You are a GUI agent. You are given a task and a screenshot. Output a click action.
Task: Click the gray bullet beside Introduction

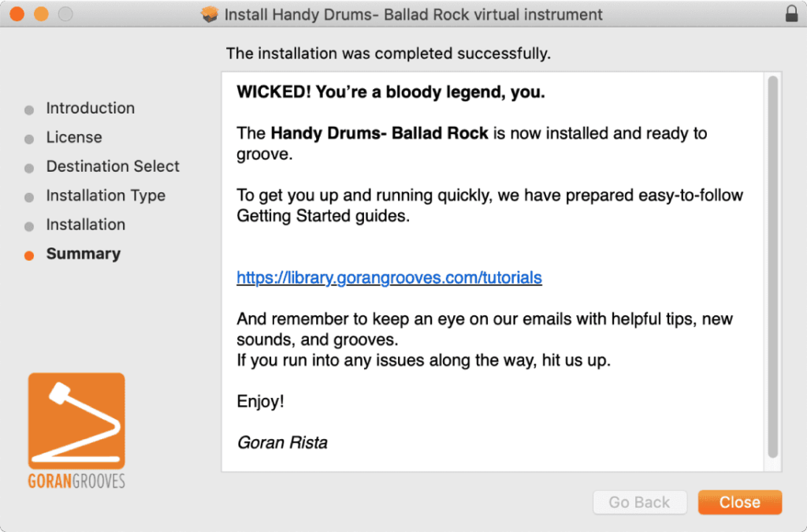(x=29, y=110)
